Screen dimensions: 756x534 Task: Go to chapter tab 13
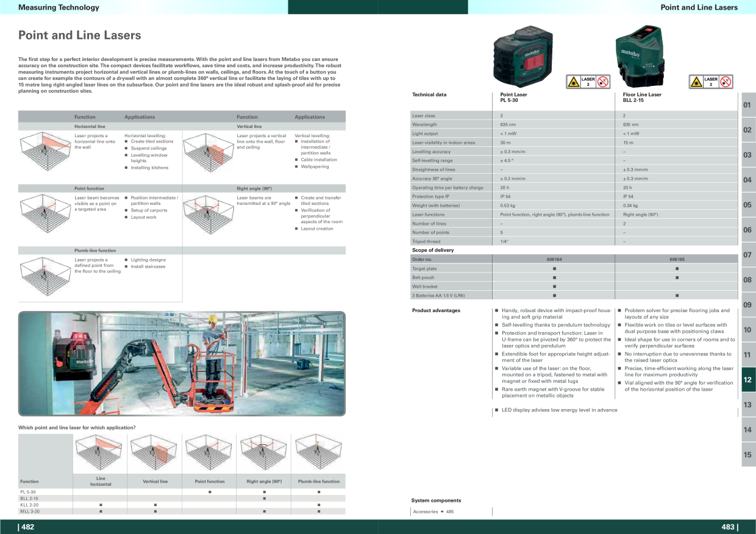click(747, 405)
